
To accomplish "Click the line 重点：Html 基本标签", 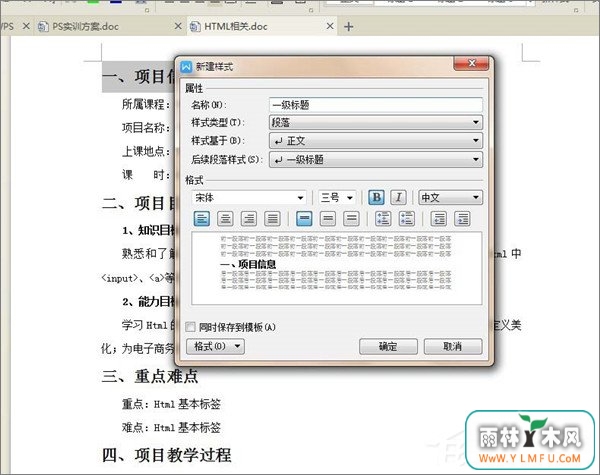I will [171, 404].
